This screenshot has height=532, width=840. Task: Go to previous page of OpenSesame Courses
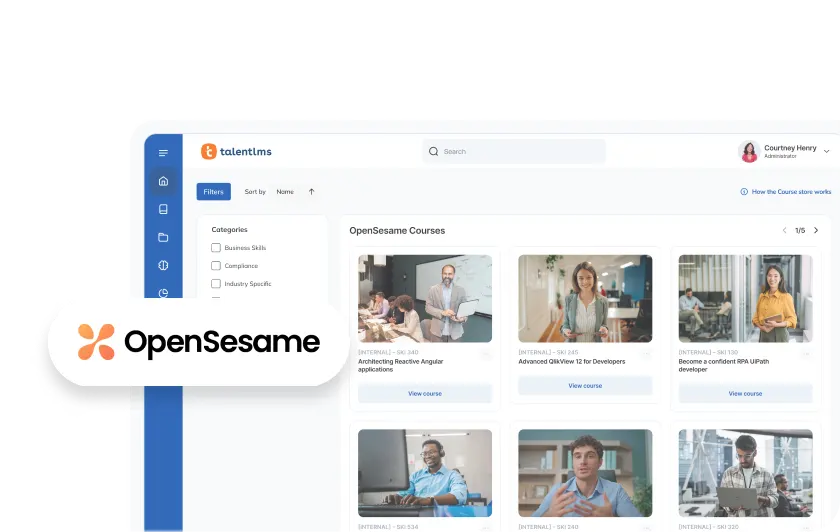click(x=784, y=230)
